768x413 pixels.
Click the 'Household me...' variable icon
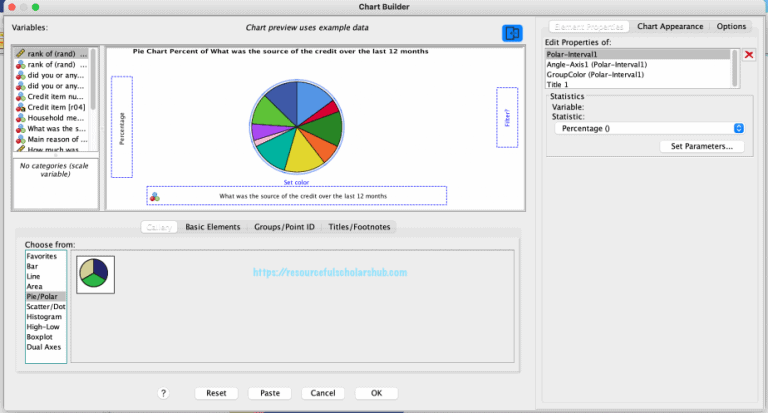point(20,117)
